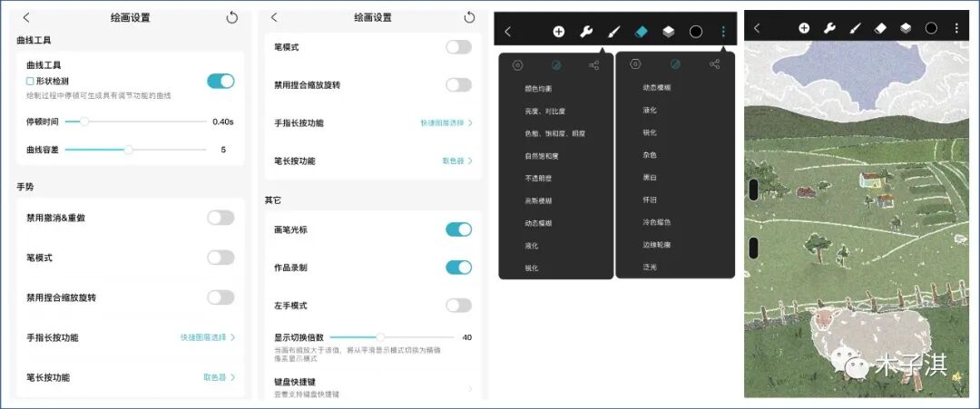The width and height of the screenshot is (980, 409).
Task: Toggle 笔模式 on the screen showing 其它
Action: point(459,47)
